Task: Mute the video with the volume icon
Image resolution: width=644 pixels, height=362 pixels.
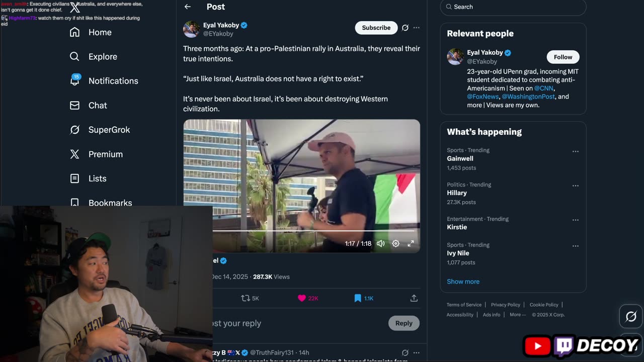Action: pos(381,243)
